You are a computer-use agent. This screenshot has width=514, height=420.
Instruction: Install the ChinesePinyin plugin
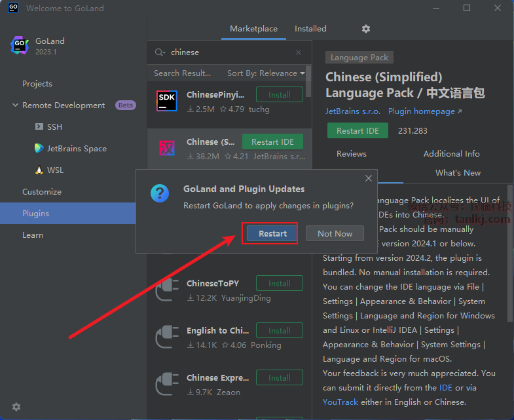click(x=279, y=94)
